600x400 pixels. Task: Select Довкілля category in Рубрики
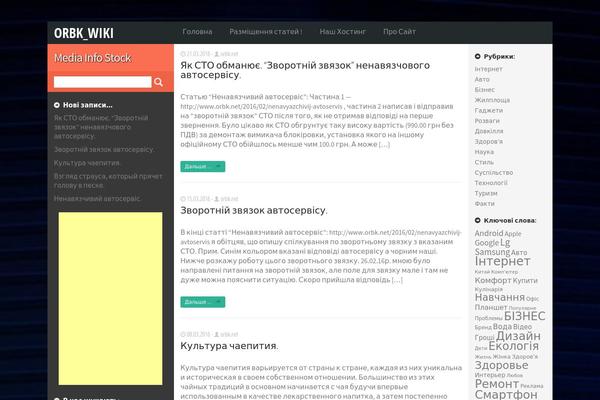tap(489, 131)
